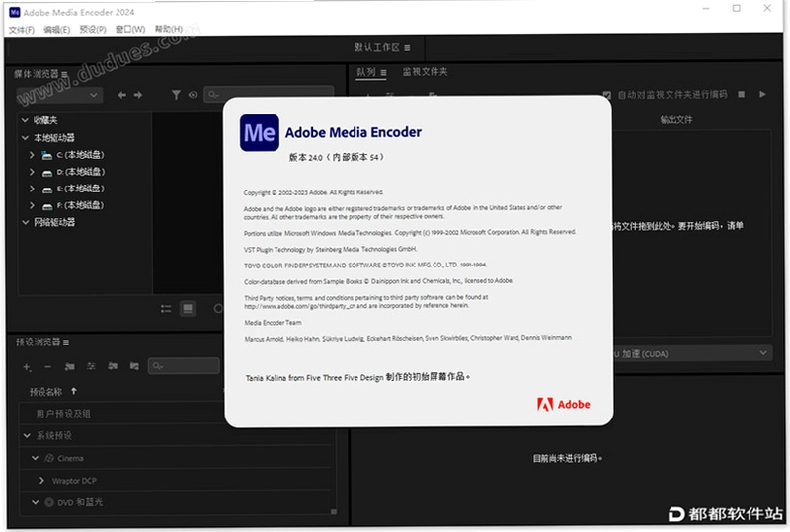790x532 pixels.
Task: Open the 媒体浏览器 panel menu icon
Action: [x=64, y=75]
